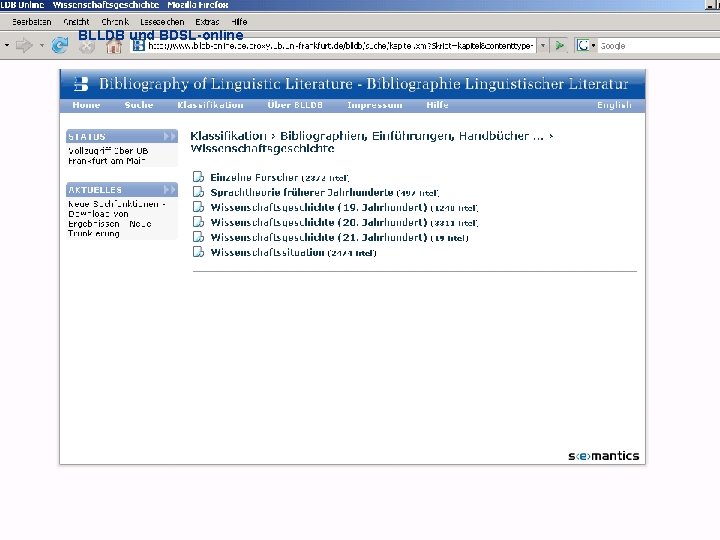
Task: Open Suche in the site navigation
Action: pos(139,105)
